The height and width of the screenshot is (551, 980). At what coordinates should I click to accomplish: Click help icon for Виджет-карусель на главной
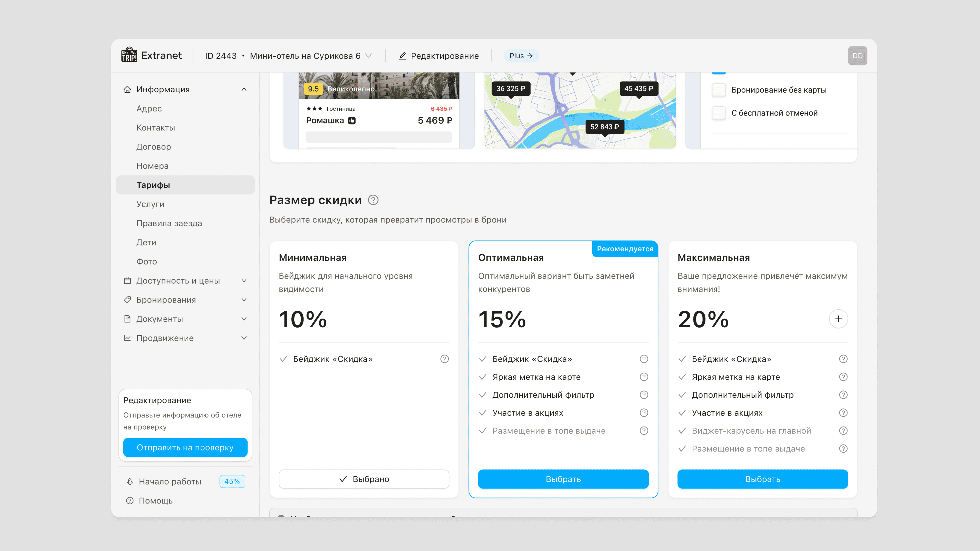click(x=843, y=431)
